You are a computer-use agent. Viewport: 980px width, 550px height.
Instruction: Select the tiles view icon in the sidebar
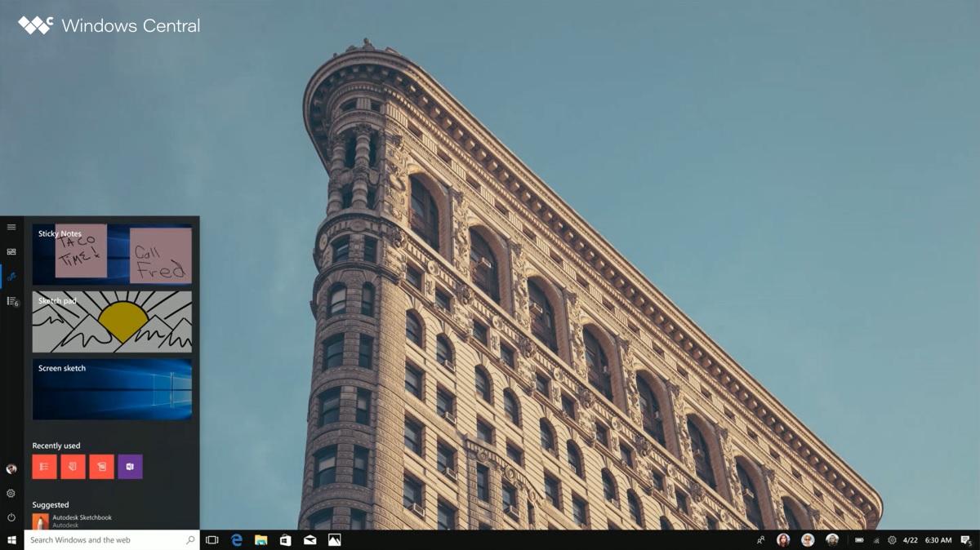[11, 251]
